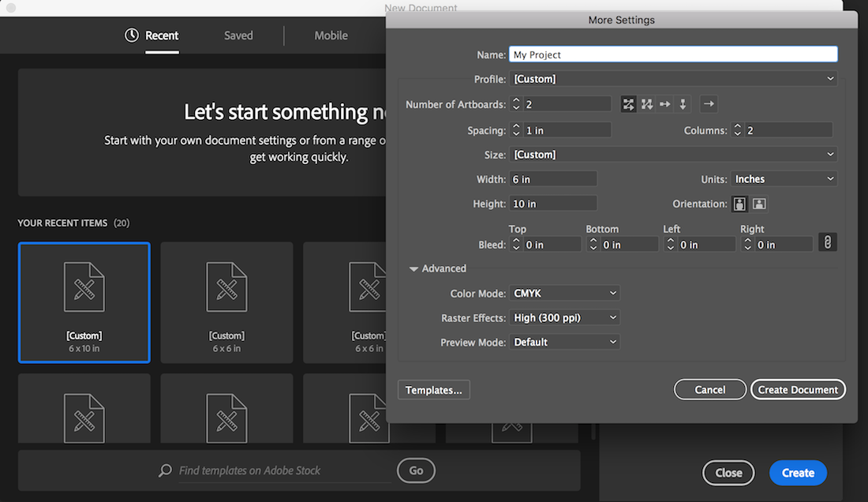
Task: Set orientation to Portrait
Action: pos(739,204)
